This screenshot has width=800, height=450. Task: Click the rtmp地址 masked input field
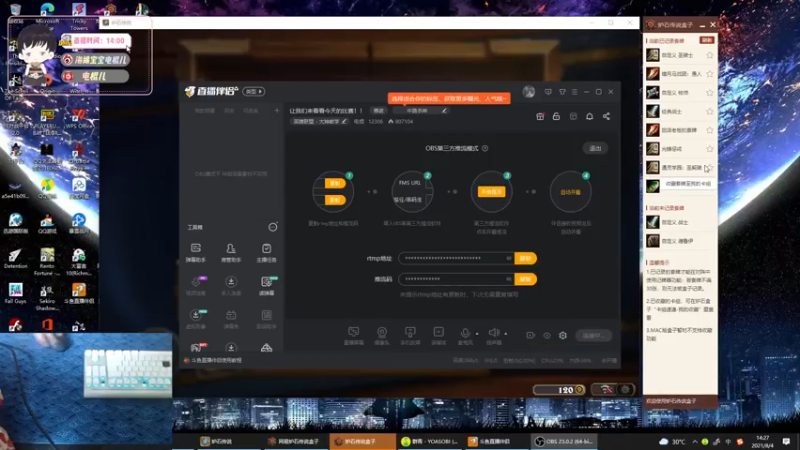point(456,258)
